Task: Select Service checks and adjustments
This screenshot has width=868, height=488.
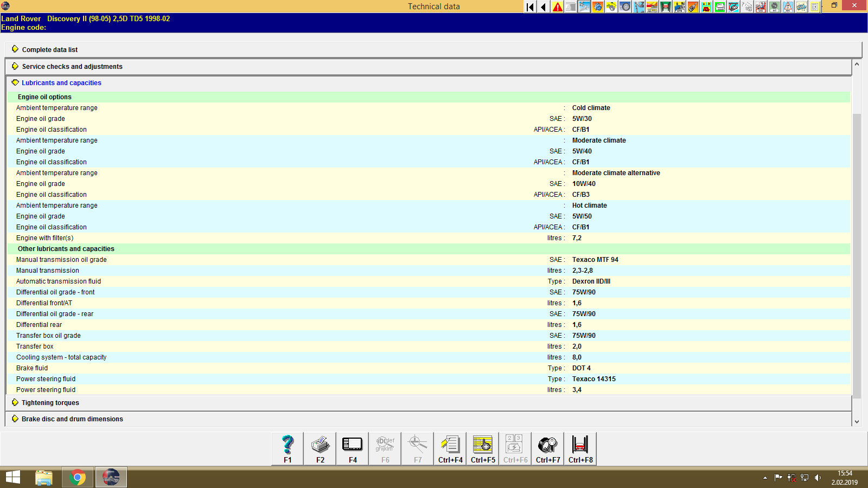Action: click(72, 66)
